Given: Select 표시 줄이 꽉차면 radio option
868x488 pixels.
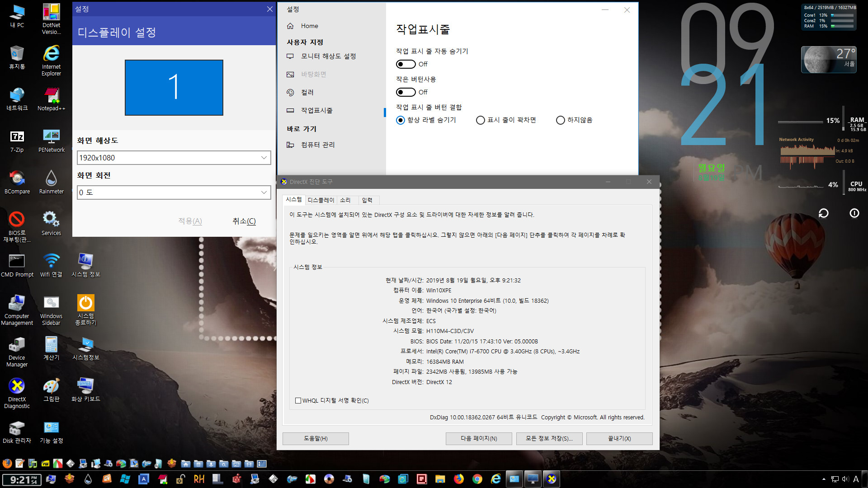Looking at the screenshot, I should click(481, 120).
